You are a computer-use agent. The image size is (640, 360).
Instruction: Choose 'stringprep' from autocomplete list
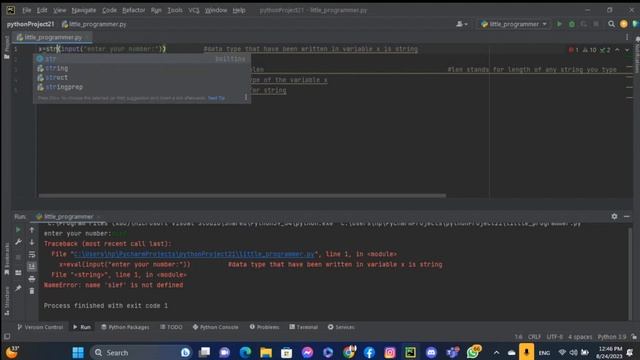(142, 87)
